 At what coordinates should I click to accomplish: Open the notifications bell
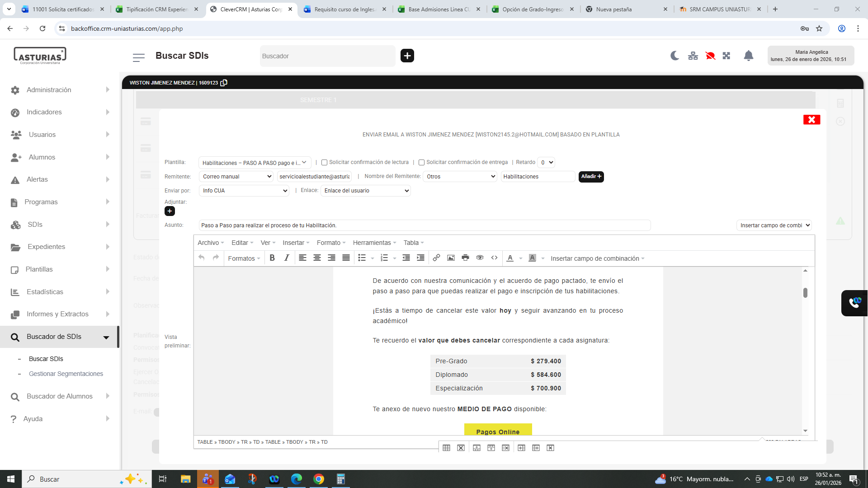[748, 56]
